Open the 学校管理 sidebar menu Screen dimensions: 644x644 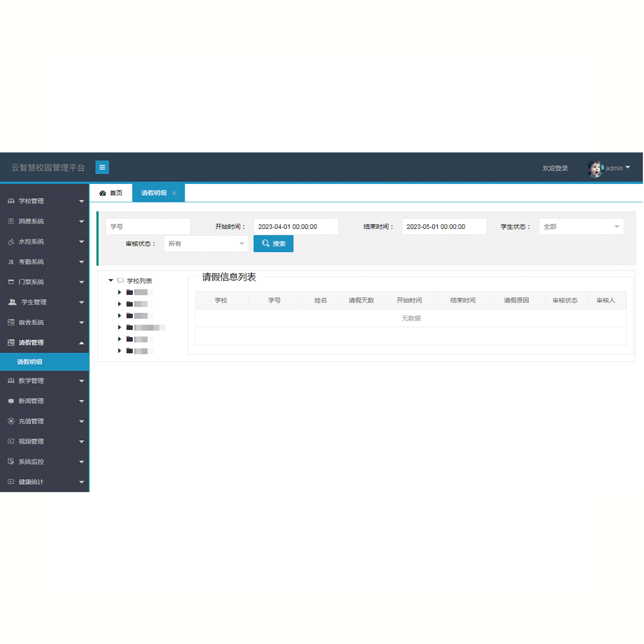pyautogui.click(x=45, y=201)
